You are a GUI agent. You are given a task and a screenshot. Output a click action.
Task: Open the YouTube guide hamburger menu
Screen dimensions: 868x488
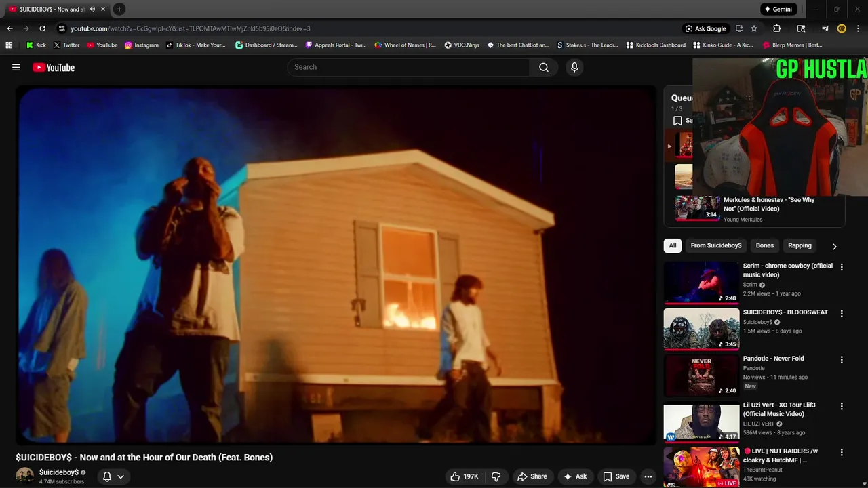[x=16, y=67]
